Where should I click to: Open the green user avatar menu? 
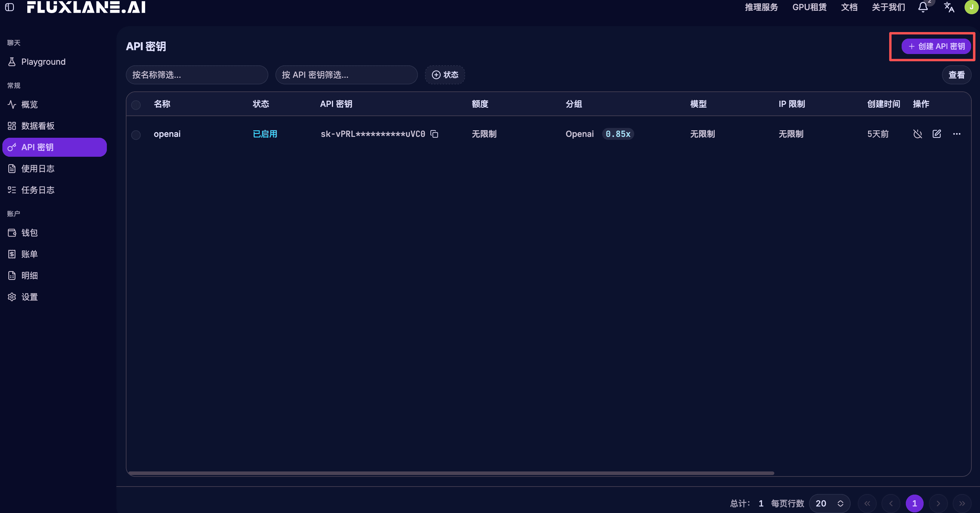[x=971, y=7]
